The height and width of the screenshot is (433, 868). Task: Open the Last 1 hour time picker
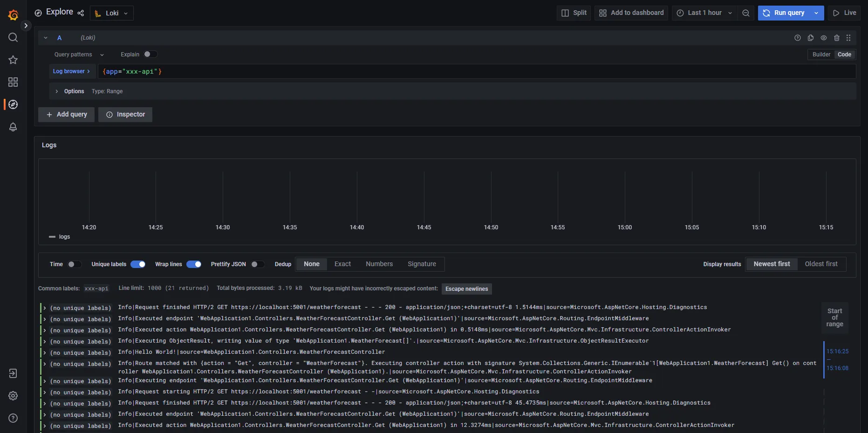704,13
